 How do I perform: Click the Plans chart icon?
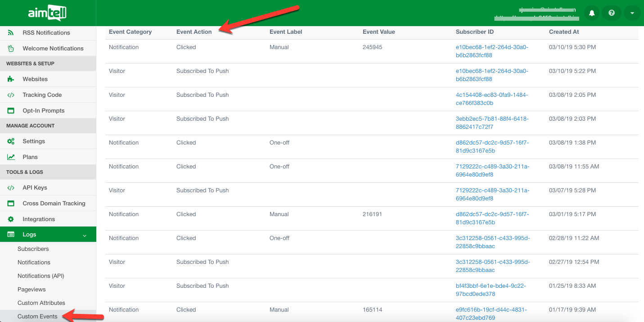coord(11,157)
